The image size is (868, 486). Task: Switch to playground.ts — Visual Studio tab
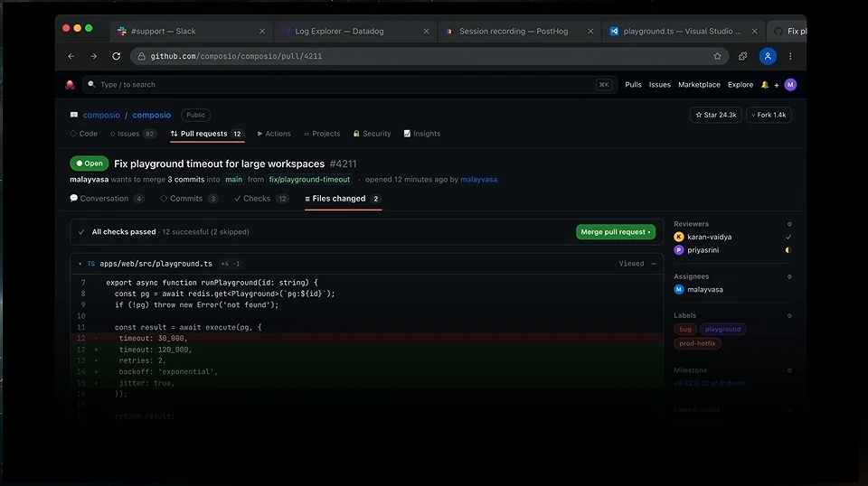(x=684, y=31)
